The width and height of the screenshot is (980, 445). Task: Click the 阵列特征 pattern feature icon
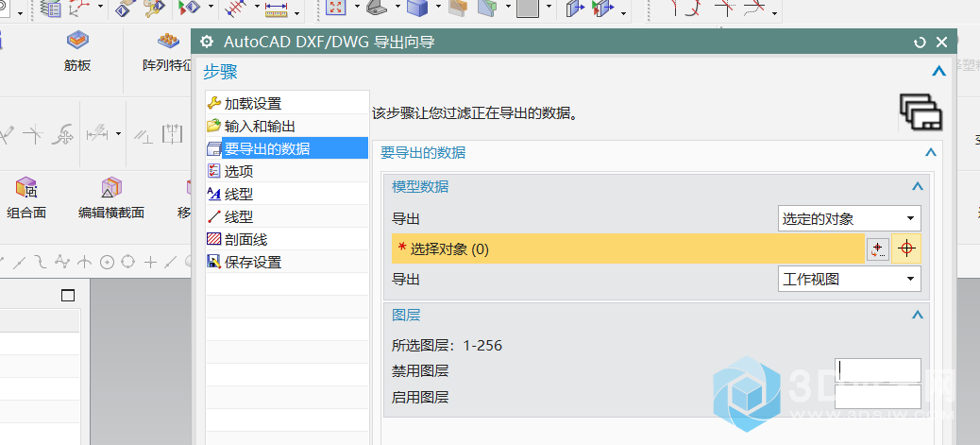(167, 42)
